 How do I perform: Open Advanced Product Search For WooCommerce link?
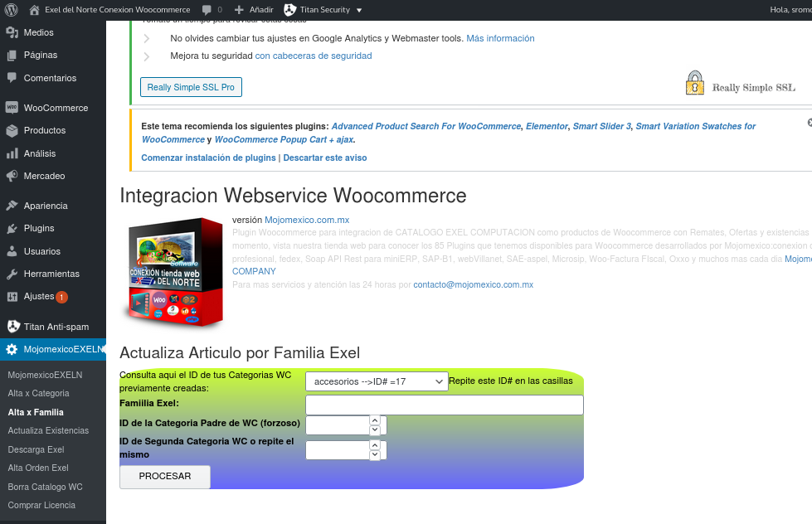(x=426, y=126)
